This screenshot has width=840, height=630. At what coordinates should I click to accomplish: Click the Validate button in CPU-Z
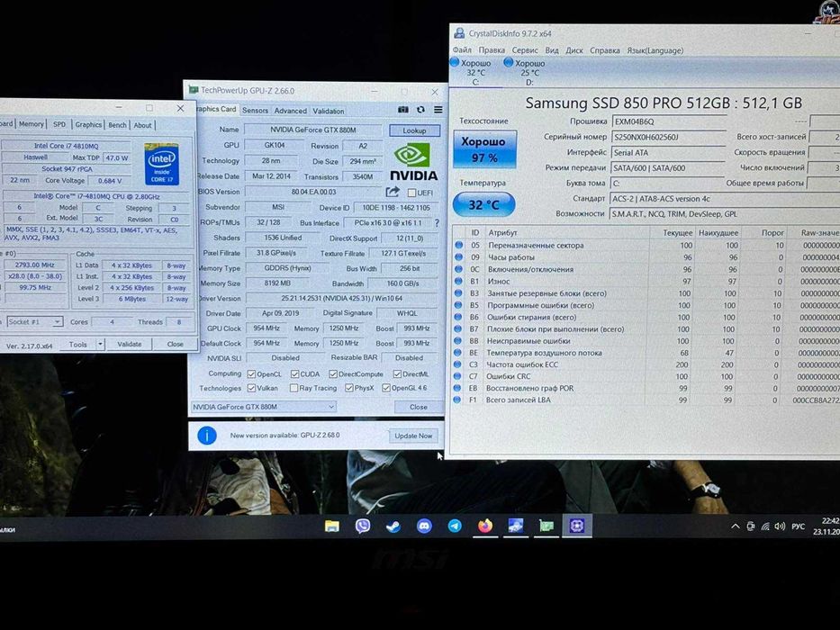[129, 345]
